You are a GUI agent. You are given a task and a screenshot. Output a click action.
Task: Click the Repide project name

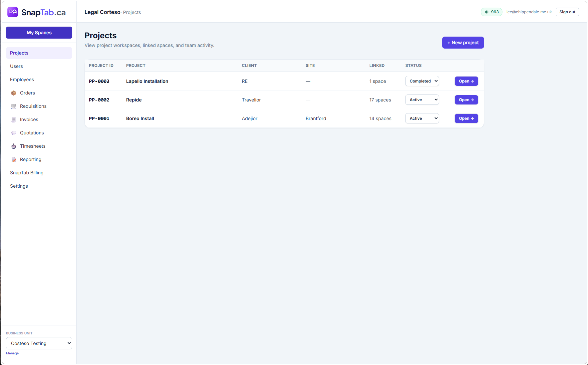(x=134, y=100)
